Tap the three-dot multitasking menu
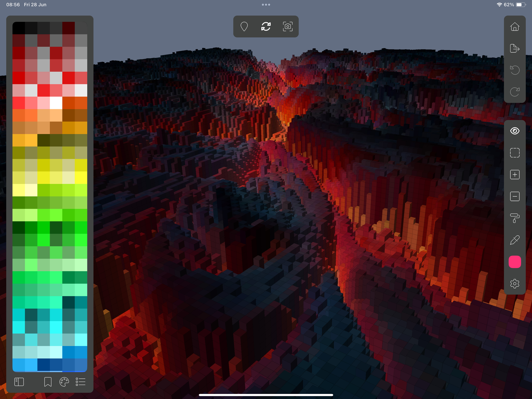 point(266,5)
